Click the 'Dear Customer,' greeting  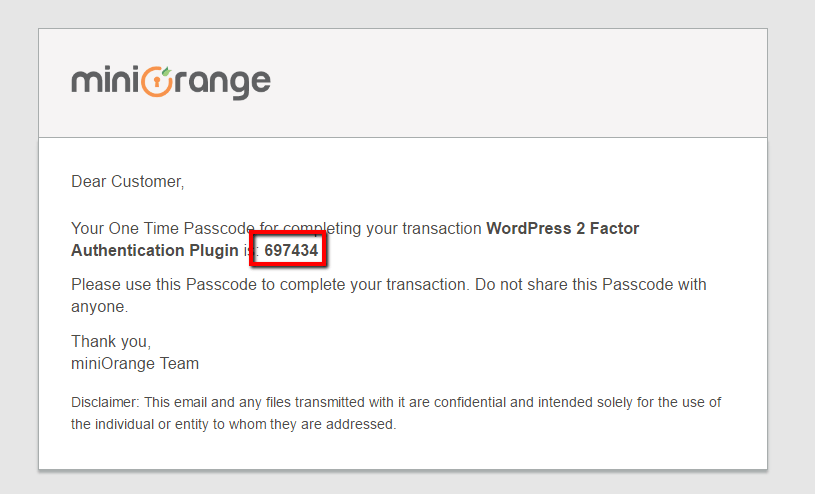click(128, 181)
